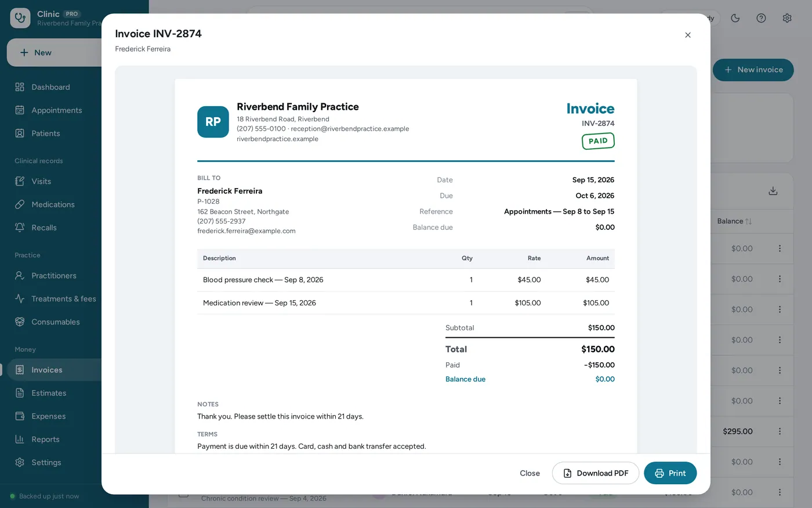The width and height of the screenshot is (812, 508).
Task: Select the Visits notebook icon
Action: point(20,181)
